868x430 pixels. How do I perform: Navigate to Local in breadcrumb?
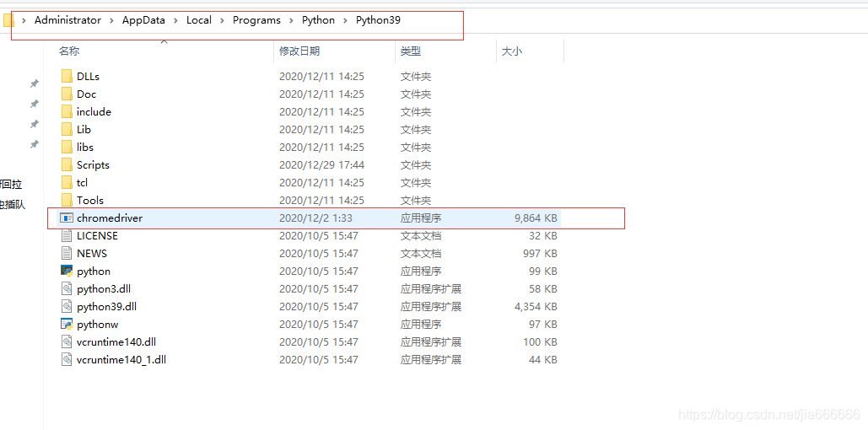[199, 20]
